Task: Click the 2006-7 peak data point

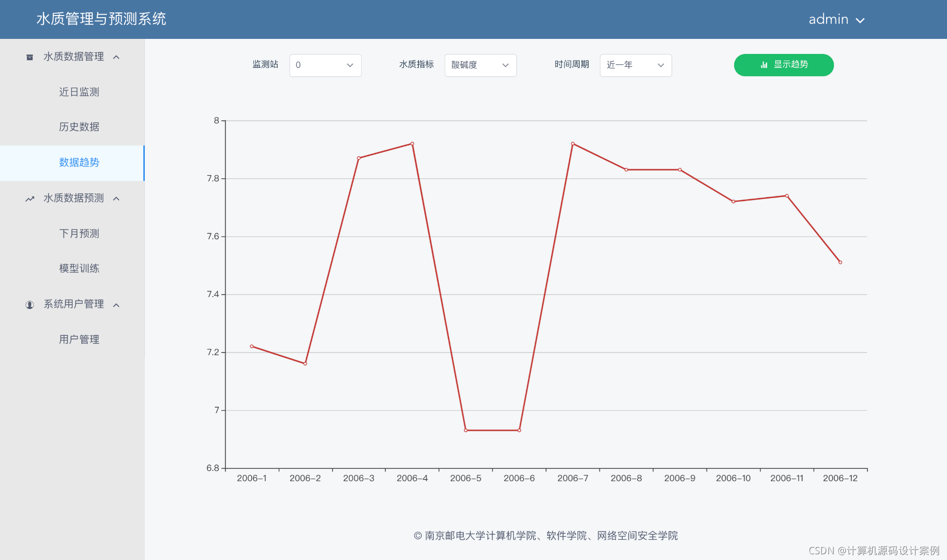Action: pos(573,144)
